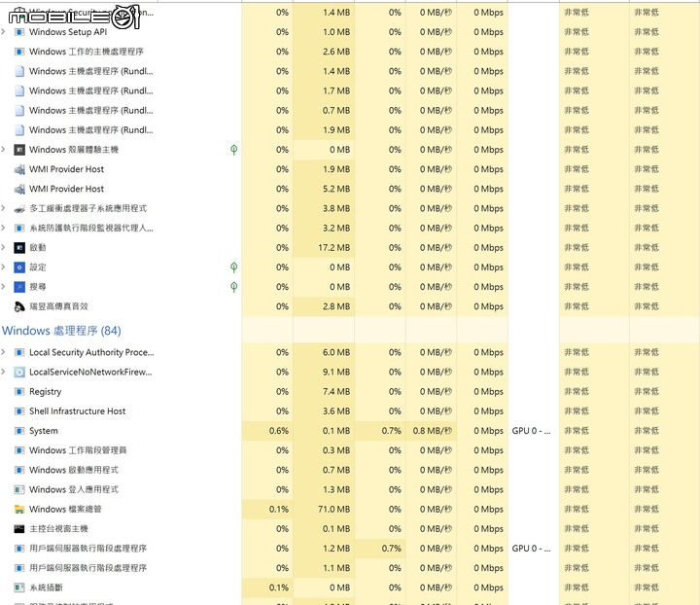Click the Windows Setup API process icon
Screen dimensions: 700x605
19,32
